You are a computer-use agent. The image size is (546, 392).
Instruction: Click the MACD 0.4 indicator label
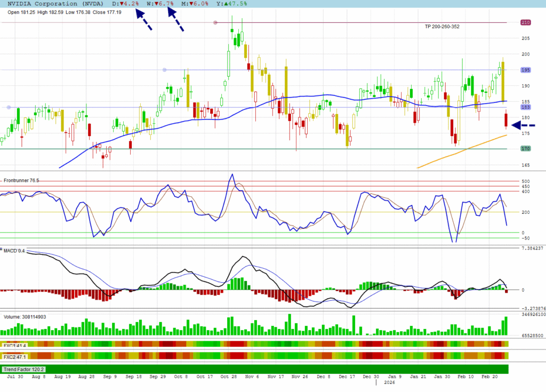14,250
